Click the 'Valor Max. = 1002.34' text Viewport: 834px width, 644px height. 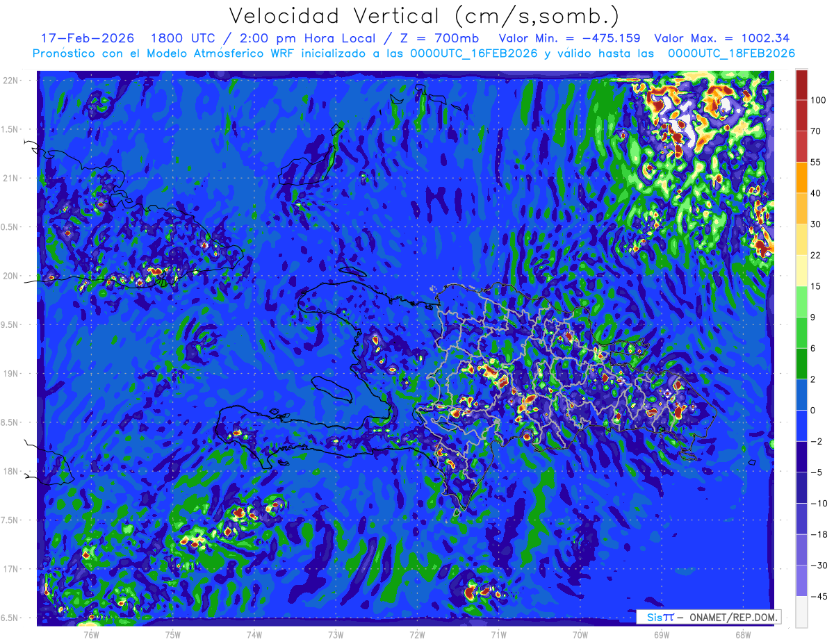pyautogui.click(x=723, y=38)
